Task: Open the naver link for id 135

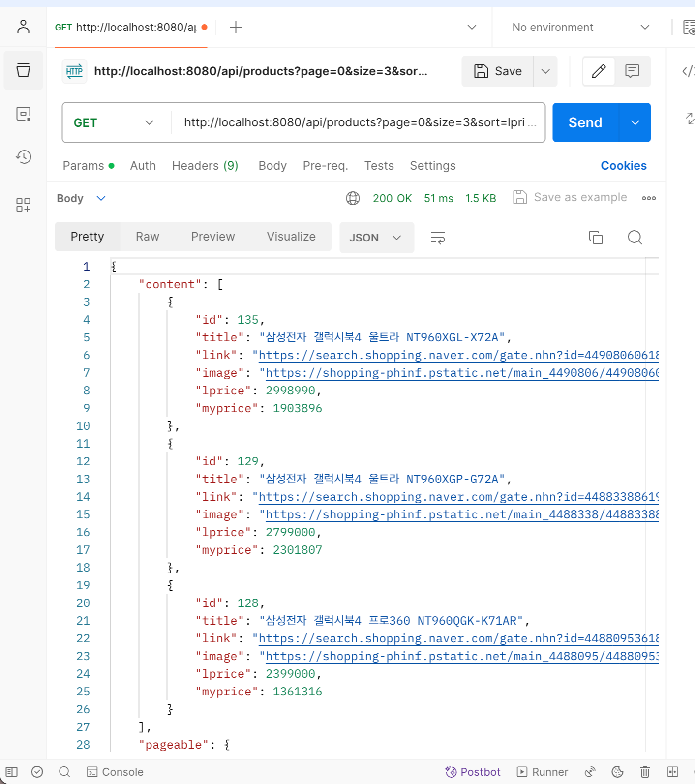Action: (x=458, y=355)
